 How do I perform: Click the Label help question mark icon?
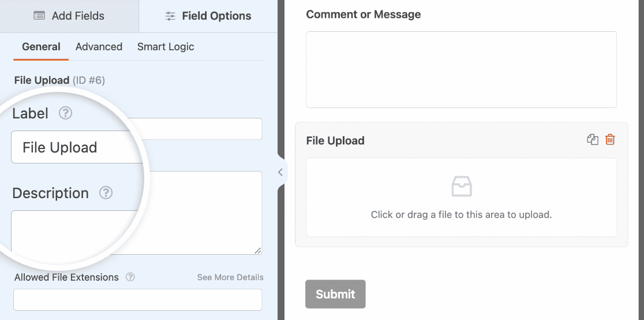point(66,113)
